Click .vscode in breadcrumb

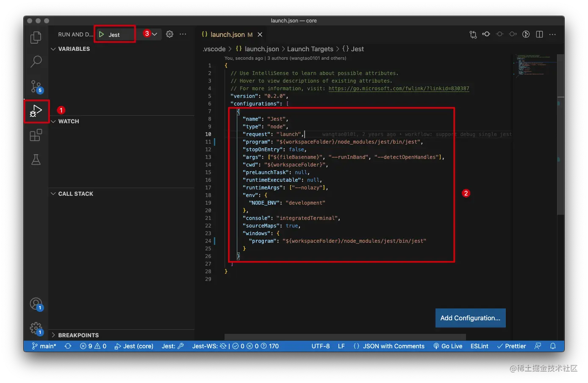[214, 49]
